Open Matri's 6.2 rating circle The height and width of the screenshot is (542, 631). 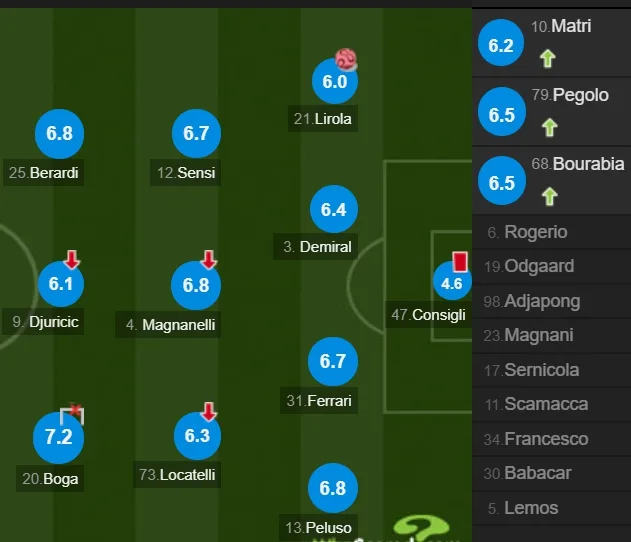point(501,43)
